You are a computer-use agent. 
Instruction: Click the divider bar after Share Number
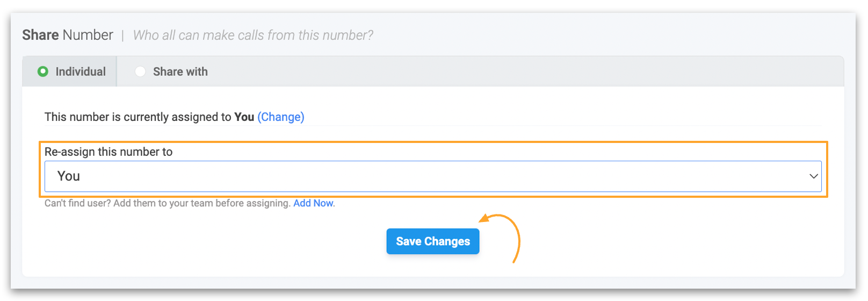point(122,35)
